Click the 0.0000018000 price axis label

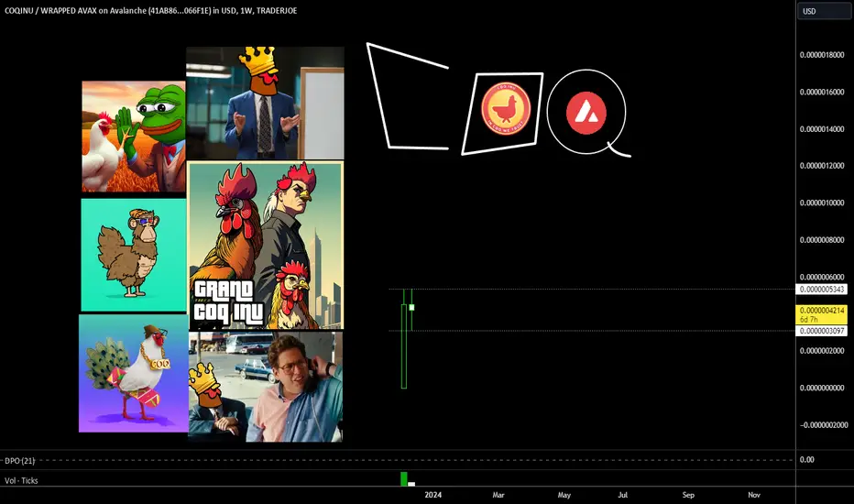click(822, 55)
